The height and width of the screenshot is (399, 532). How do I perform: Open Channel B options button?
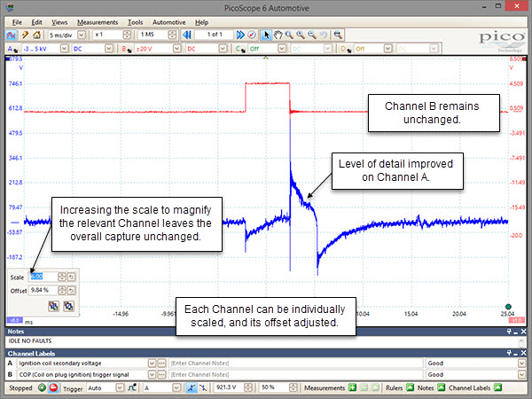pos(127,49)
